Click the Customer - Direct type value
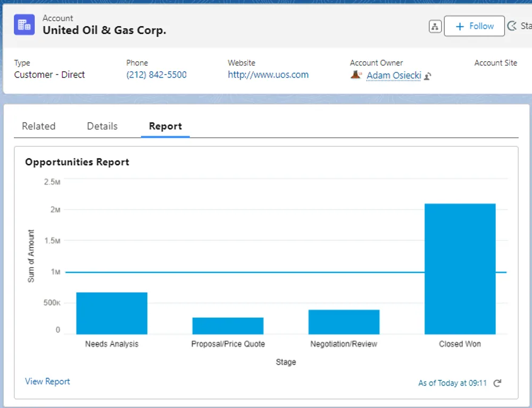Screen dimensions: 532x408 [x=49, y=74]
